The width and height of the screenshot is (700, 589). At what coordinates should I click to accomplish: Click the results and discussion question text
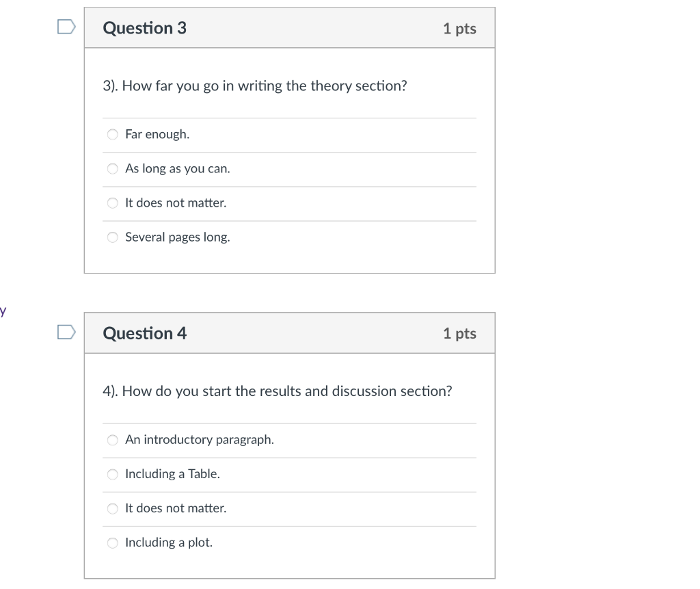(277, 391)
